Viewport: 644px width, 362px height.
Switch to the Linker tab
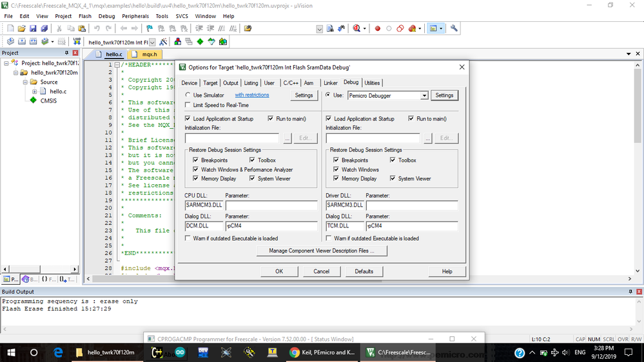[x=330, y=83]
